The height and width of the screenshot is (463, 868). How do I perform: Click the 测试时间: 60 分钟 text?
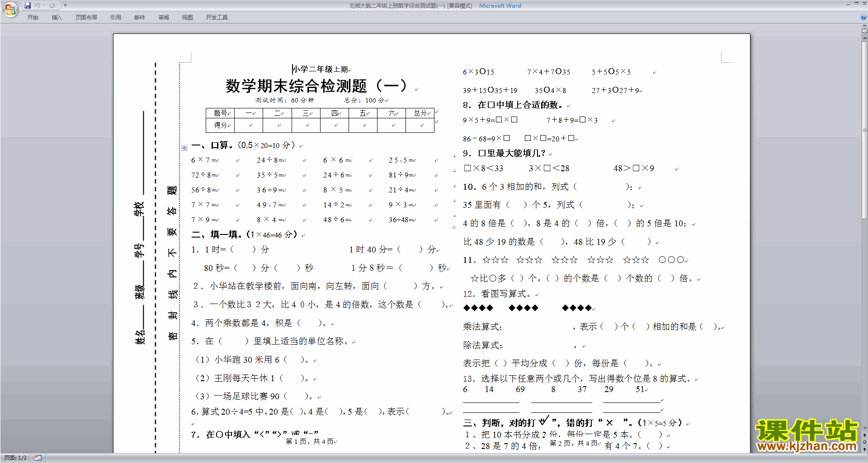[284, 100]
